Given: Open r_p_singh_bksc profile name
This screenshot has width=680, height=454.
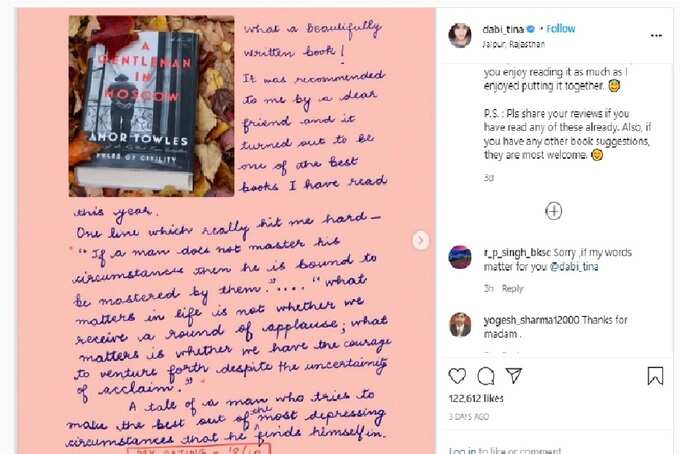Looking at the screenshot, I should click(517, 252).
